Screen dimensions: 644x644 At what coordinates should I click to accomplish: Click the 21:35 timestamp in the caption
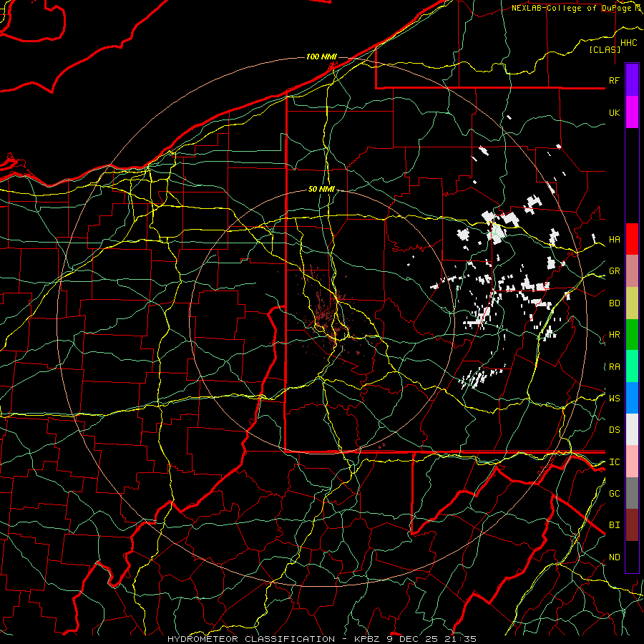point(459,639)
